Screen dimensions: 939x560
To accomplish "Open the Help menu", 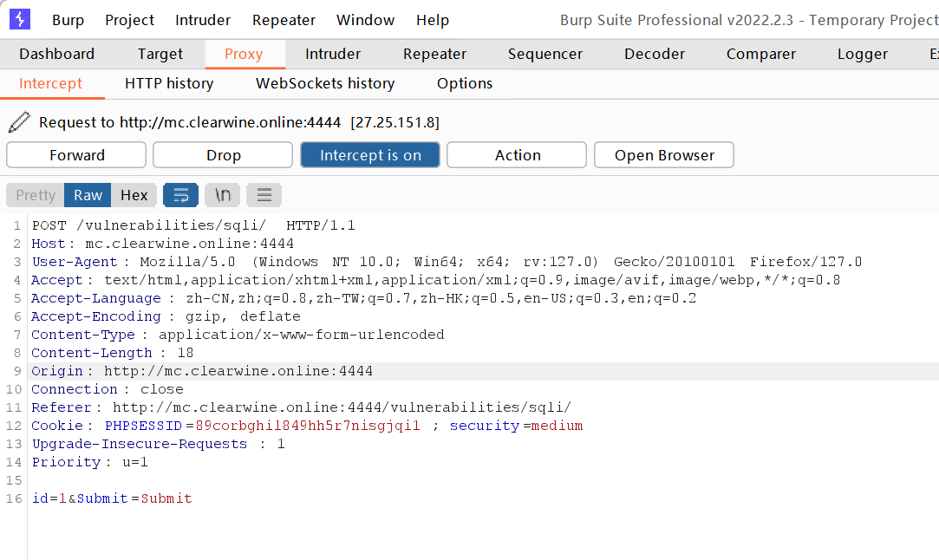I will (x=433, y=20).
